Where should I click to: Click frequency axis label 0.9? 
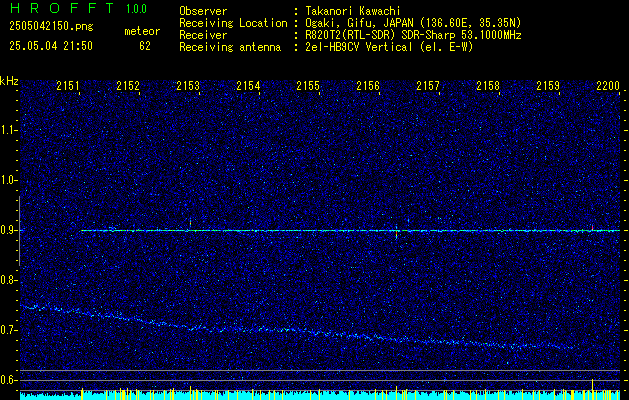[9, 230]
